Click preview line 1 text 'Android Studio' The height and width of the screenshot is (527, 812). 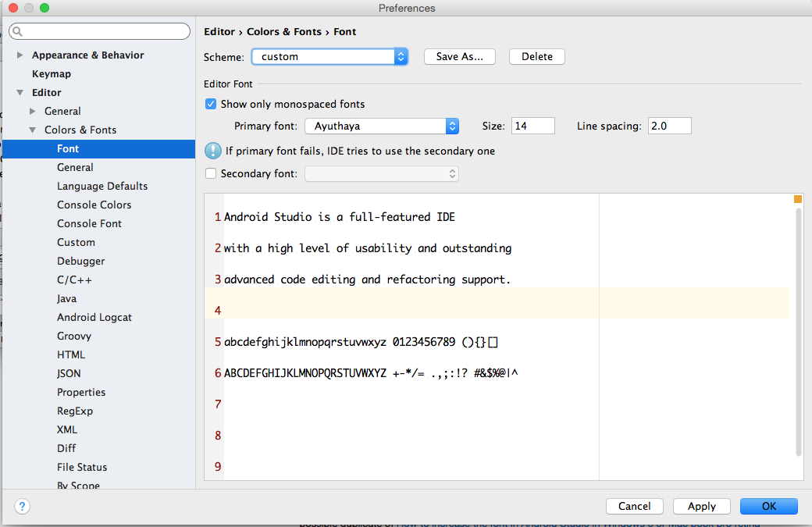click(268, 217)
